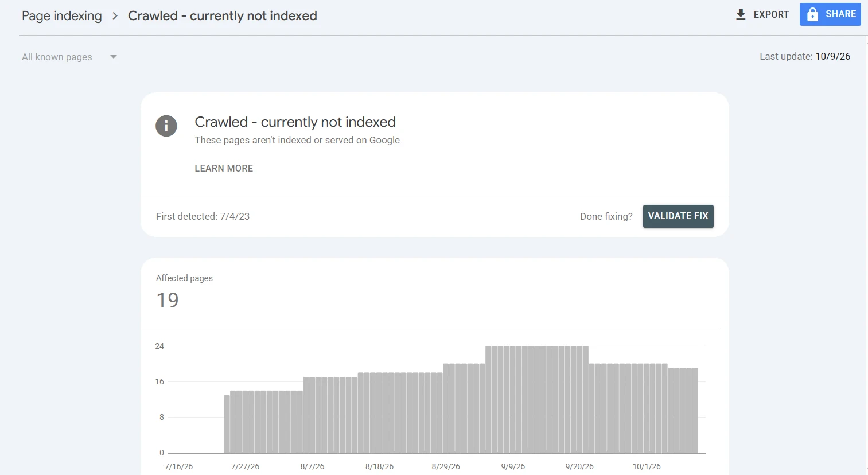Click the 'First detected: 7/4/23' text
This screenshot has height=475, width=868.
(x=203, y=216)
